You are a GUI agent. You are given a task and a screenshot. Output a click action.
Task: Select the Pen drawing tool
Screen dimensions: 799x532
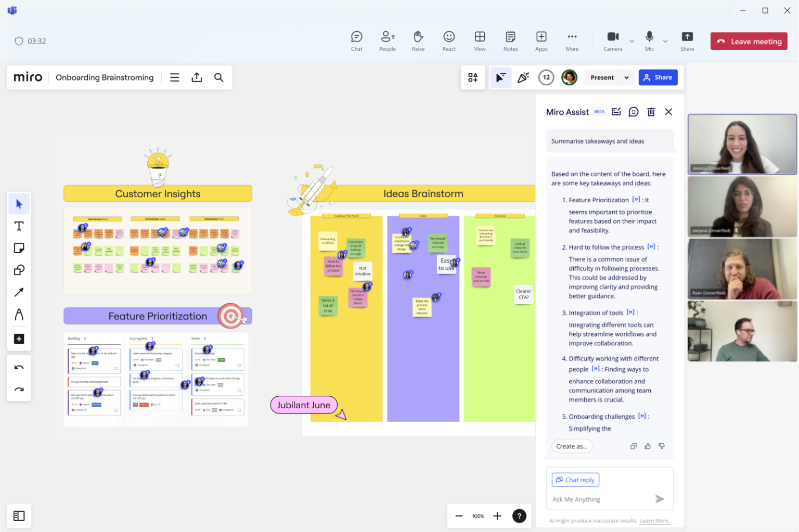(19, 314)
